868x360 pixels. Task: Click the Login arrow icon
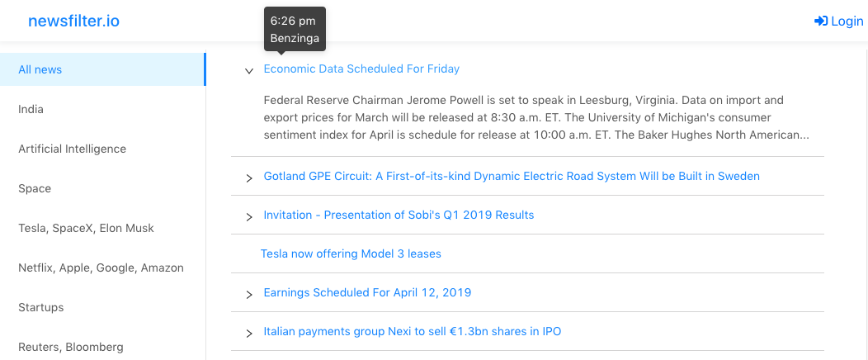(x=820, y=21)
